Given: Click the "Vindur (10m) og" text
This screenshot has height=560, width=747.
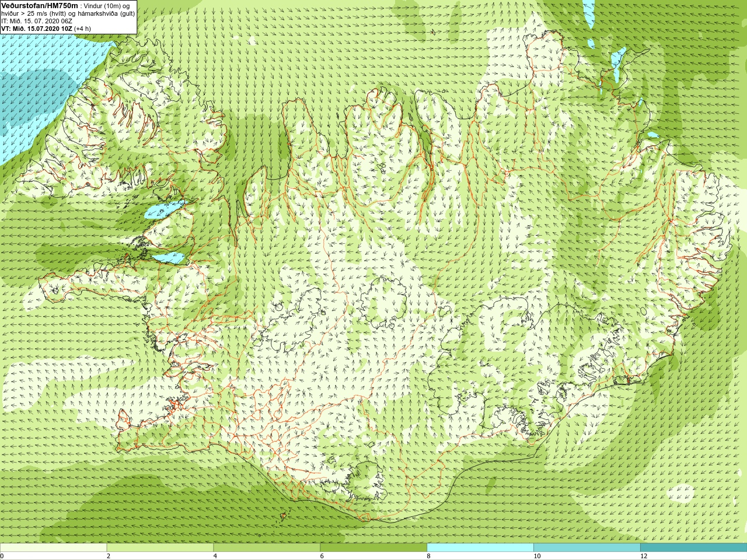Looking at the screenshot, I should [x=107, y=6].
